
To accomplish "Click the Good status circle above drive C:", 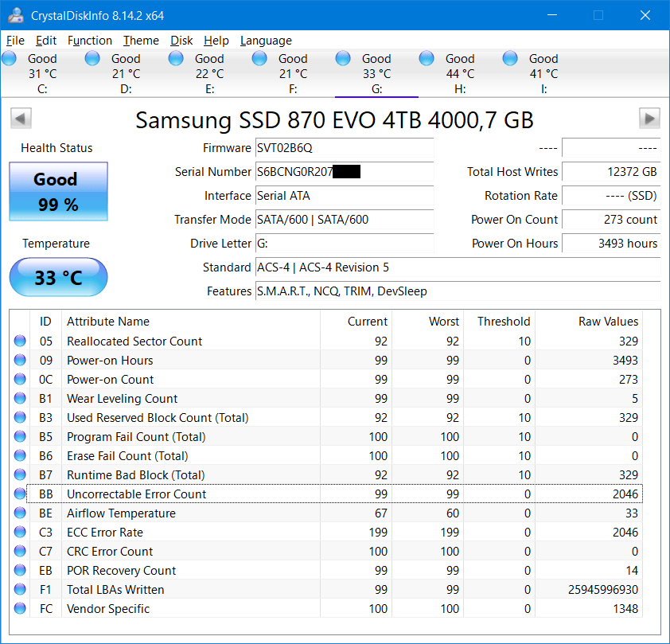I will [9, 57].
